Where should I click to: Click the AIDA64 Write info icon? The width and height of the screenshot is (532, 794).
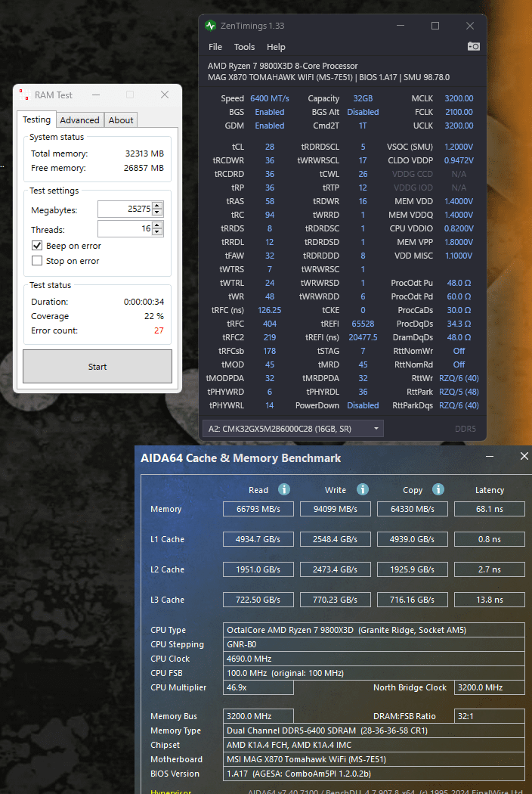pos(363,489)
